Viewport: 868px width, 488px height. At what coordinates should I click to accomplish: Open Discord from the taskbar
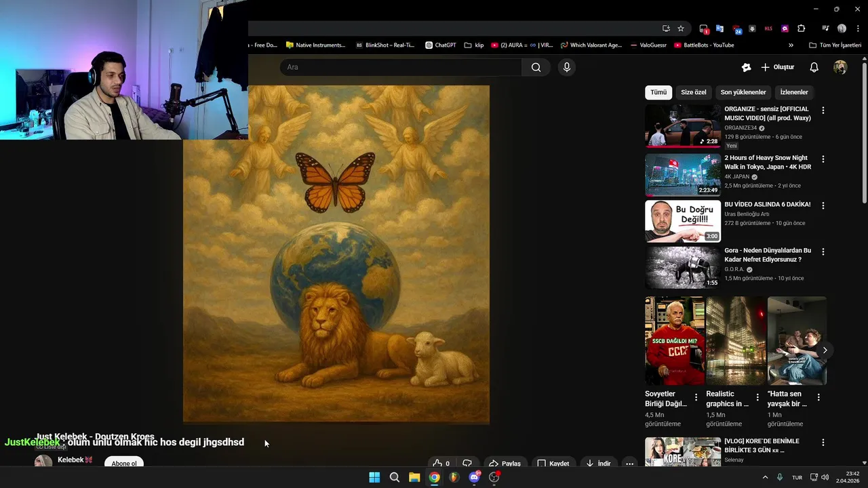pyautogui.click(x=474, y=477)
